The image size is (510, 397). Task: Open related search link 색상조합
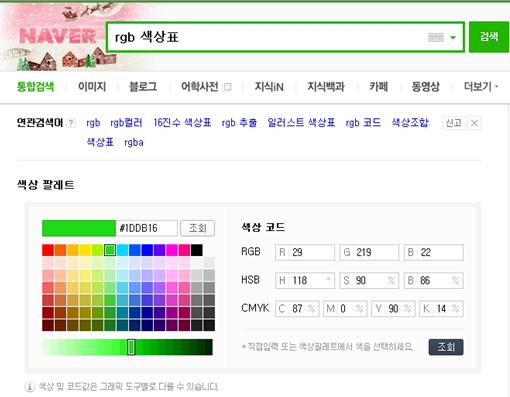(x=410, y=123)
